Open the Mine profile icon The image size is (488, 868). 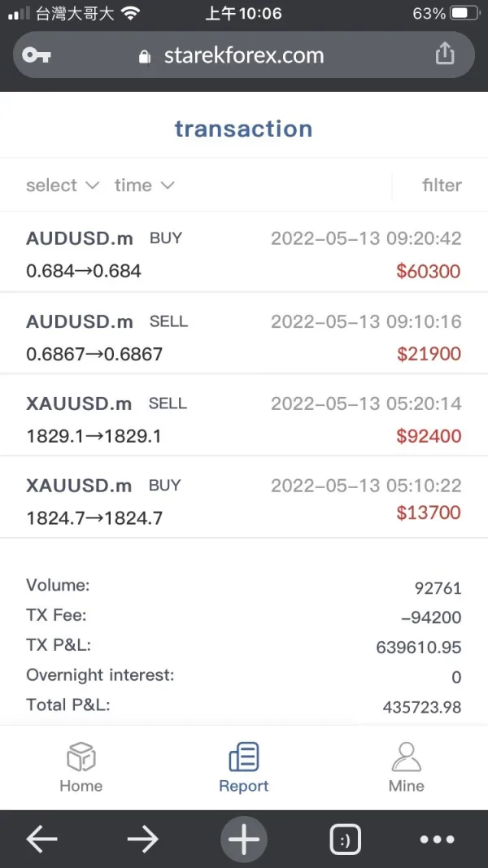[x=406, y=757]
